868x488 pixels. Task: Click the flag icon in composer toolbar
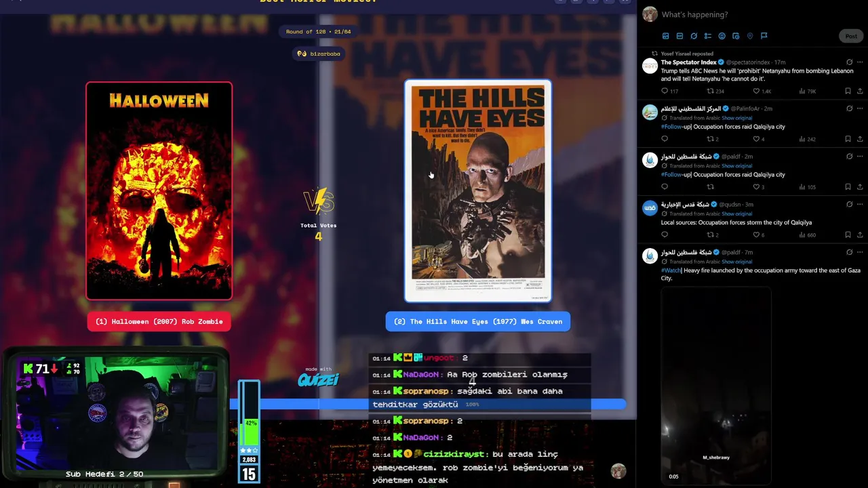pyautogui.click(x=764, y=36)
